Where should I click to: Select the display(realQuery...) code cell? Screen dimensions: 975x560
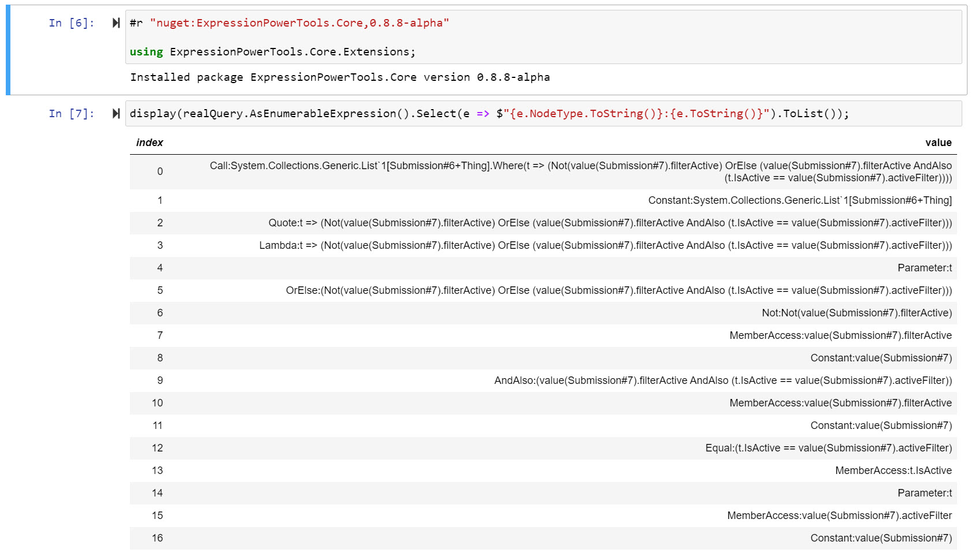tap(488, 113)
